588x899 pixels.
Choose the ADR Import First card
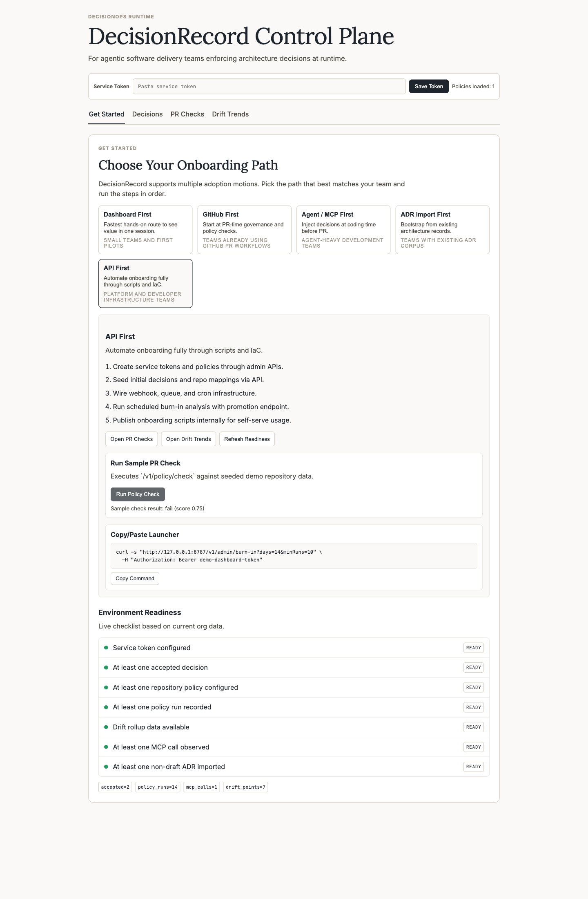tap(442, 230)
